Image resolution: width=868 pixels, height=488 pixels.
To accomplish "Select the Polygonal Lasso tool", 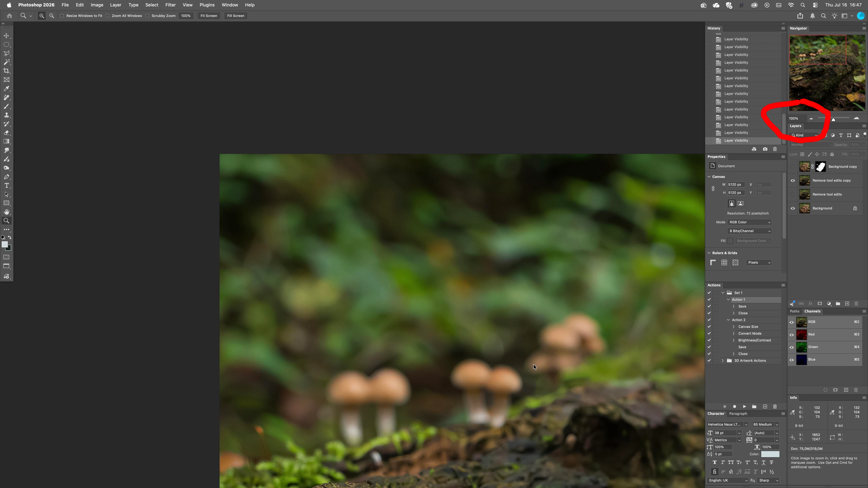I will [6, 53].
